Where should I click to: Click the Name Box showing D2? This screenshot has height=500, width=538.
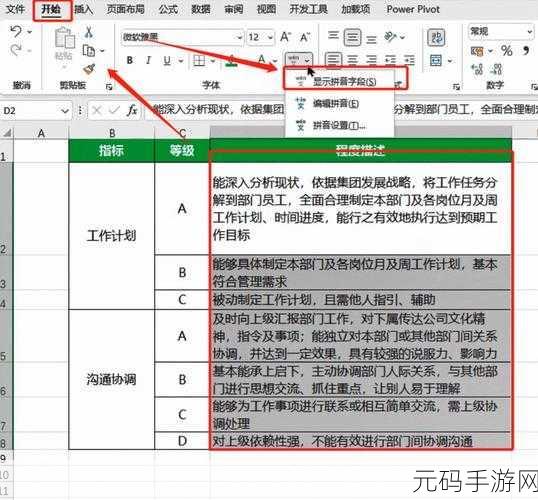pos(36,111)
